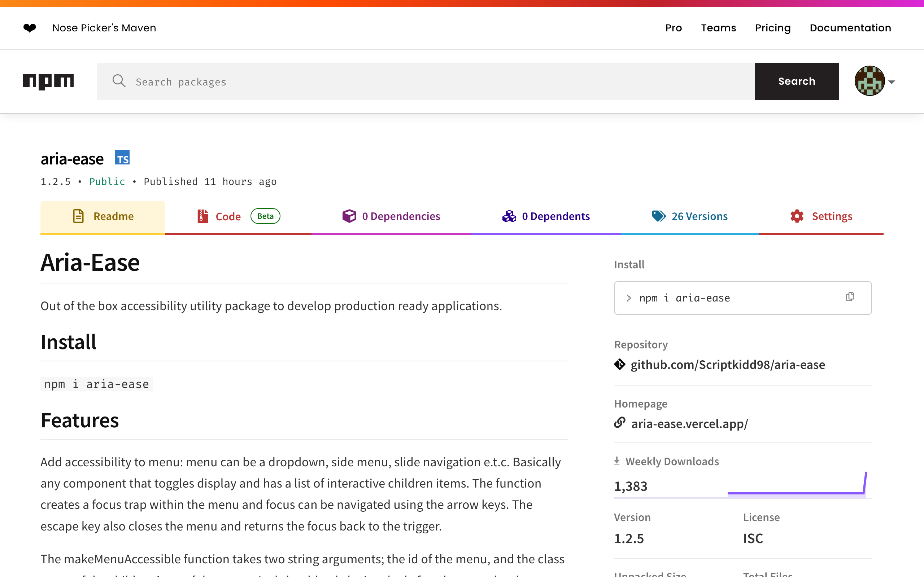
Task: Click the npm logo
Action: pos(48,81)
